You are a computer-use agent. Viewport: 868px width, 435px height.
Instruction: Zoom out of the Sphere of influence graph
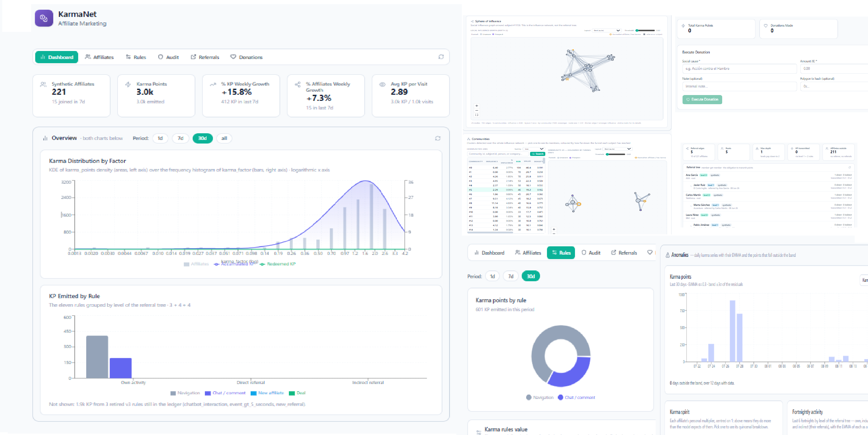pyautogui.click(x=477, y=110)
